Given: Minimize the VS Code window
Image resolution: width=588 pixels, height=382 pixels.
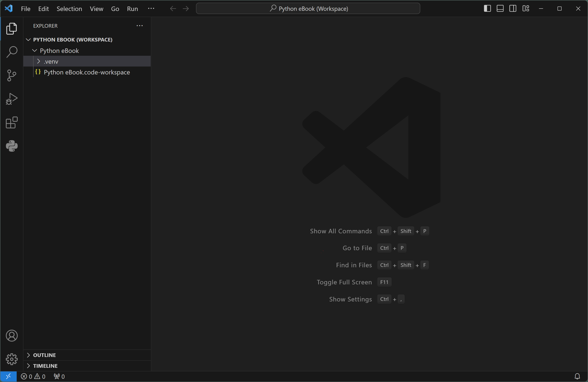Looking at the screenshot, I should (541, 9).
